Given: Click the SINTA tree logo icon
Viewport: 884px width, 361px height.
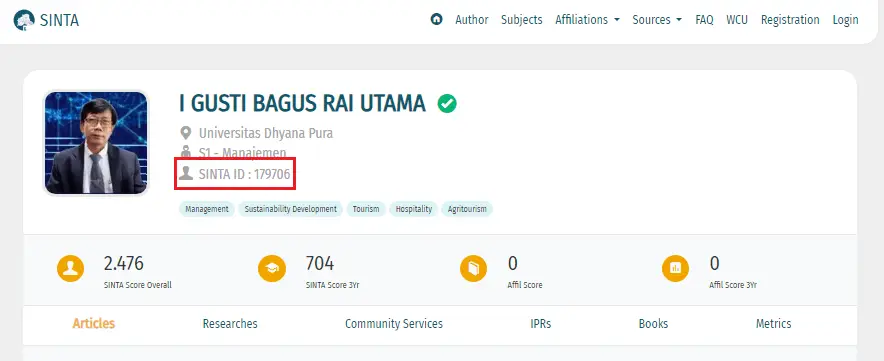Looking at the screenshot, I should pos(24,20).
